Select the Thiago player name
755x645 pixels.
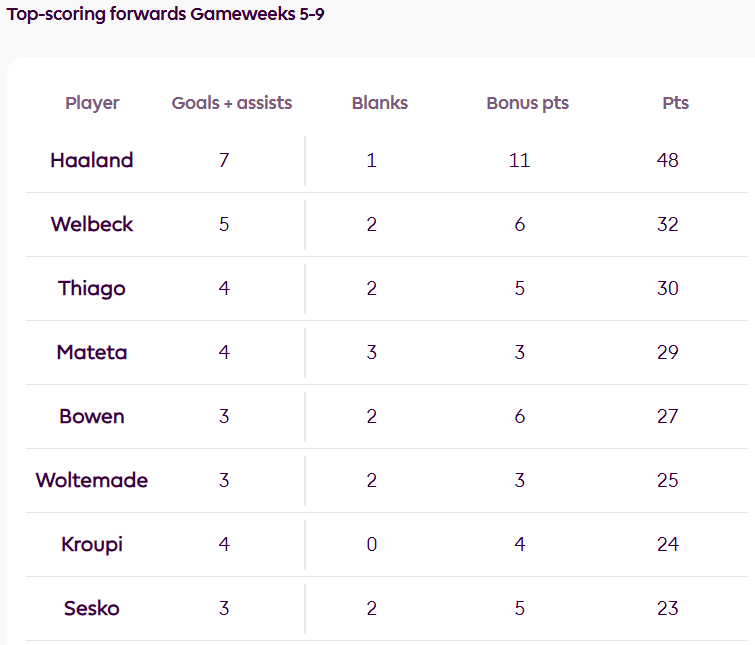pyautogui.click(x=92, y=288)
